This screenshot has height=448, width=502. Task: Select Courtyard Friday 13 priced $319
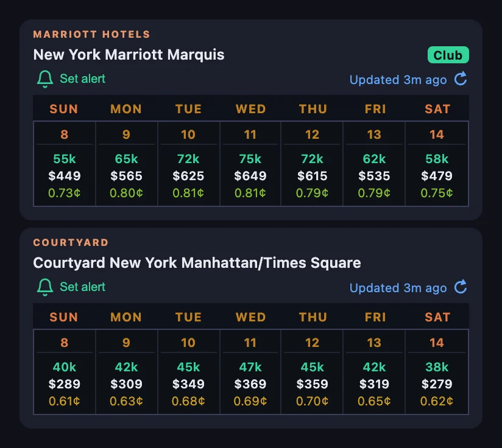tap(374, 372)
